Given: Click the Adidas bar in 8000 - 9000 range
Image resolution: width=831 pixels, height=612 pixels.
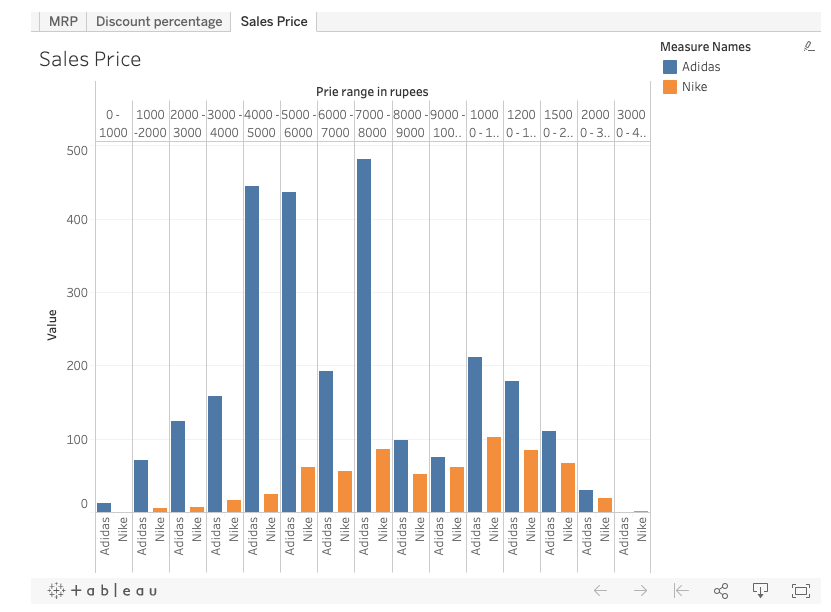Looking at the screenshot, I should 401,476.
